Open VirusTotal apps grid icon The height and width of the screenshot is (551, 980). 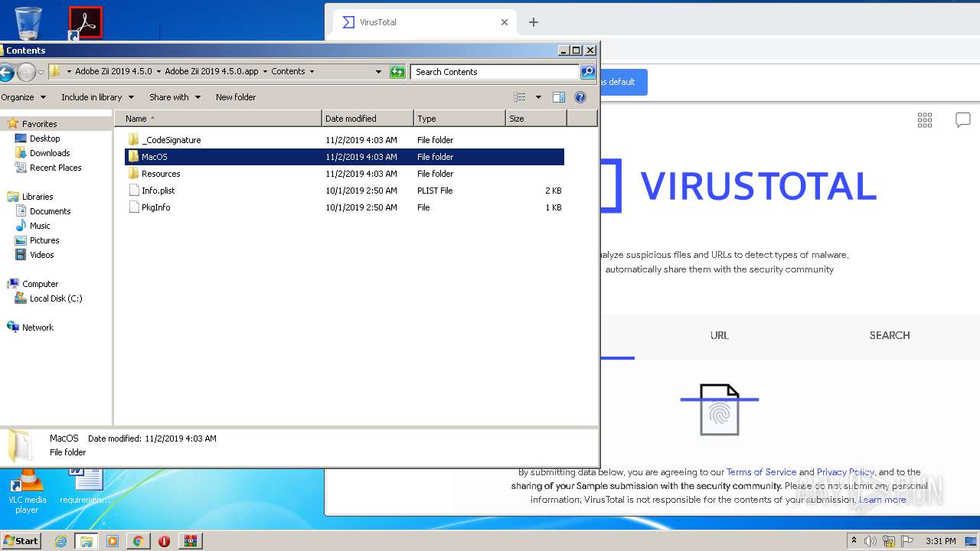pyautogui.click(x=925, y=120)
